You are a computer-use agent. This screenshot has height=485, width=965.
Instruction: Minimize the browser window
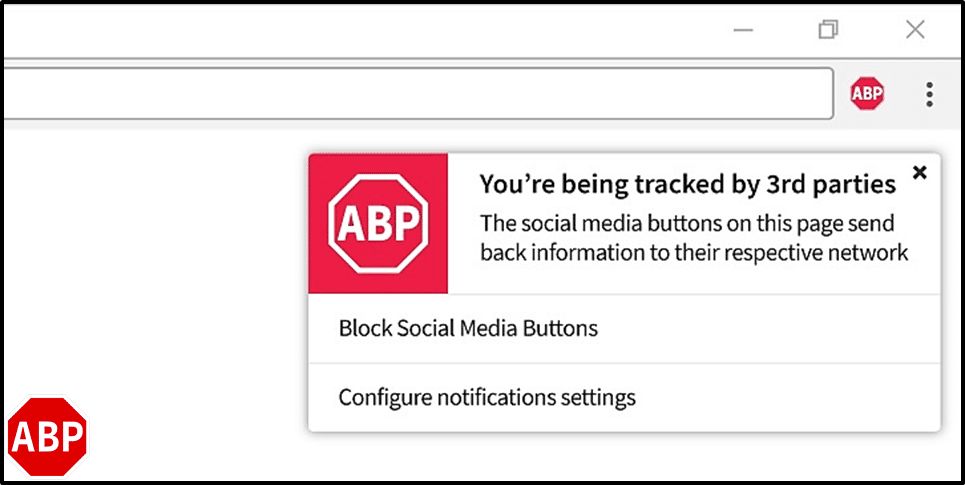coord(743,30)
